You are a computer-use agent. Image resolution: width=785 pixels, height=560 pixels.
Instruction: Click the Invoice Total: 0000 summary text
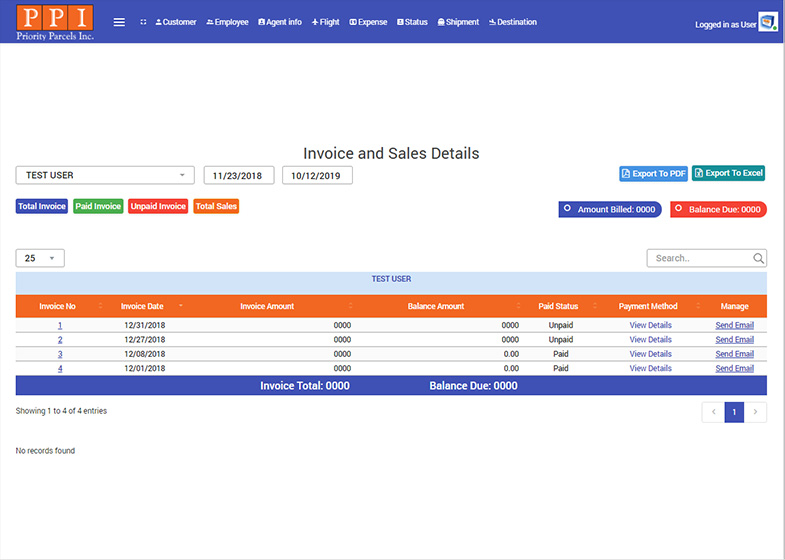tap(305, 386)
